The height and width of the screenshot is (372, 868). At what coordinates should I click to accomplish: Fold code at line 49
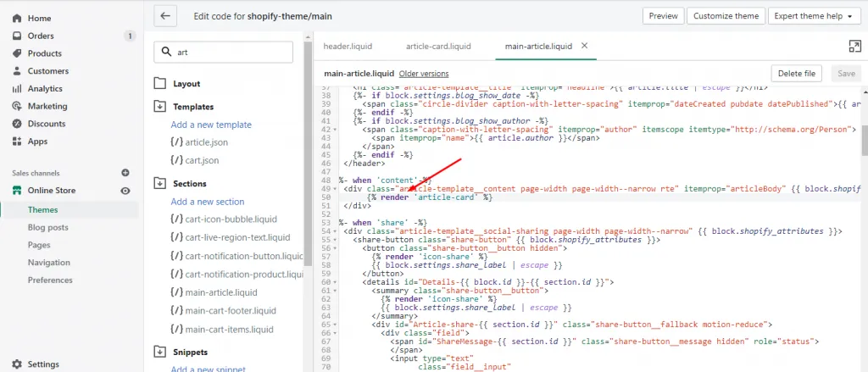(336, 189)
